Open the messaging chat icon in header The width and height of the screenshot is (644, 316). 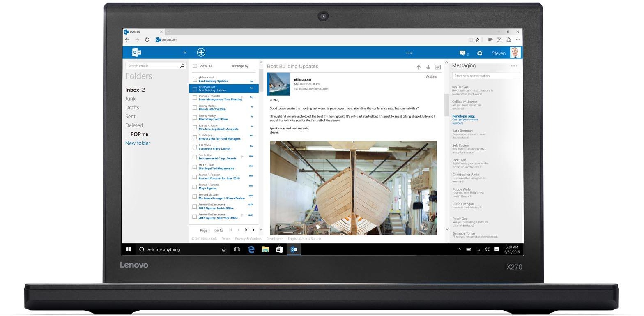click(x=463, y=53)
